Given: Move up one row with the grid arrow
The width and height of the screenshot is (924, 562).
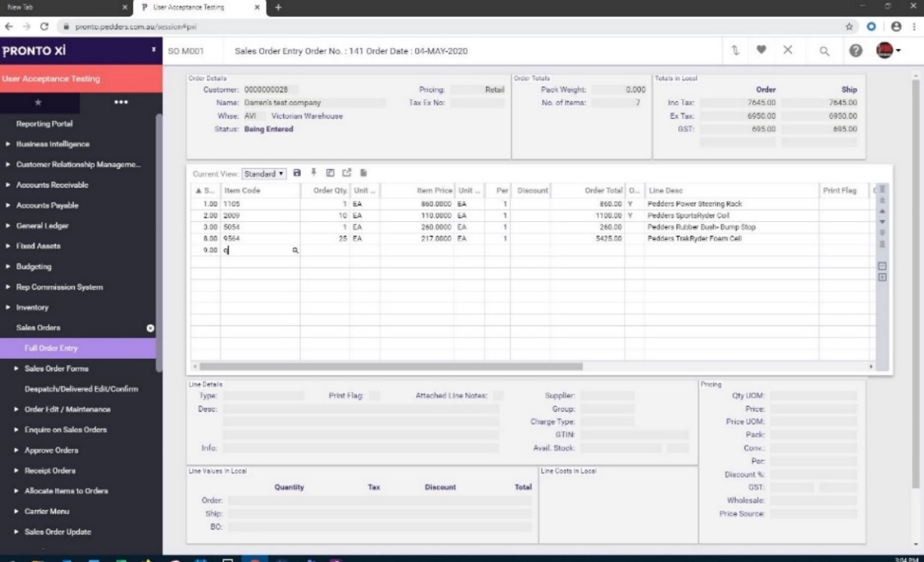Looking at the screenshot, I should 882,211.
